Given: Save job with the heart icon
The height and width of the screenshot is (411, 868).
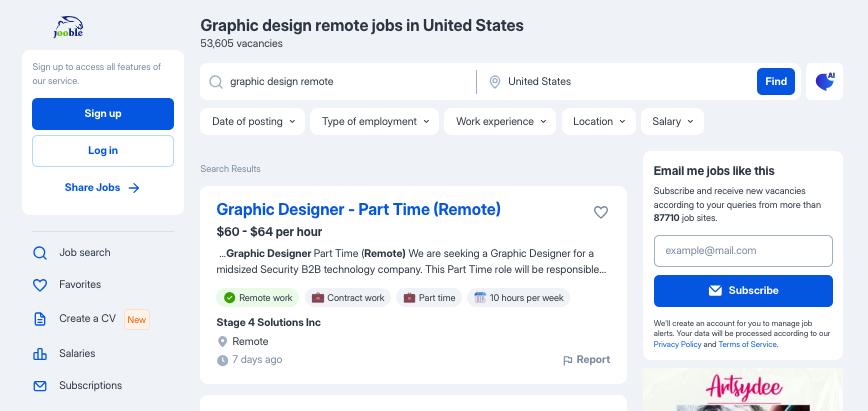Looking at the screenshot, I should point(601,212).
